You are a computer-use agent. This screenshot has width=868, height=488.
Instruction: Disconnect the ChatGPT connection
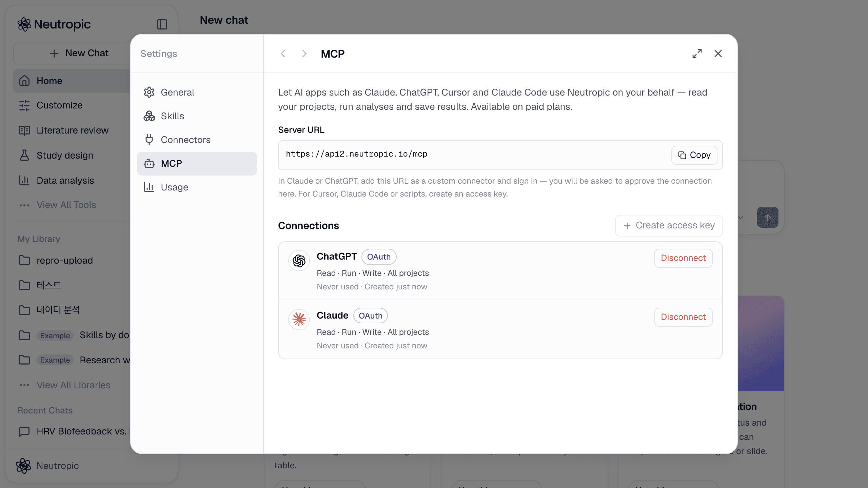[683, 258]
